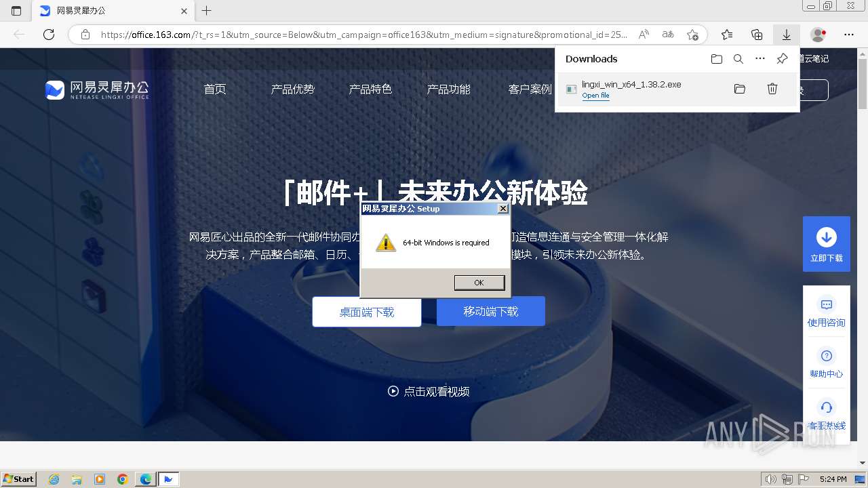Open the browser profile avatar
This screenshot has width=868, height=488.
pos(818,35)
